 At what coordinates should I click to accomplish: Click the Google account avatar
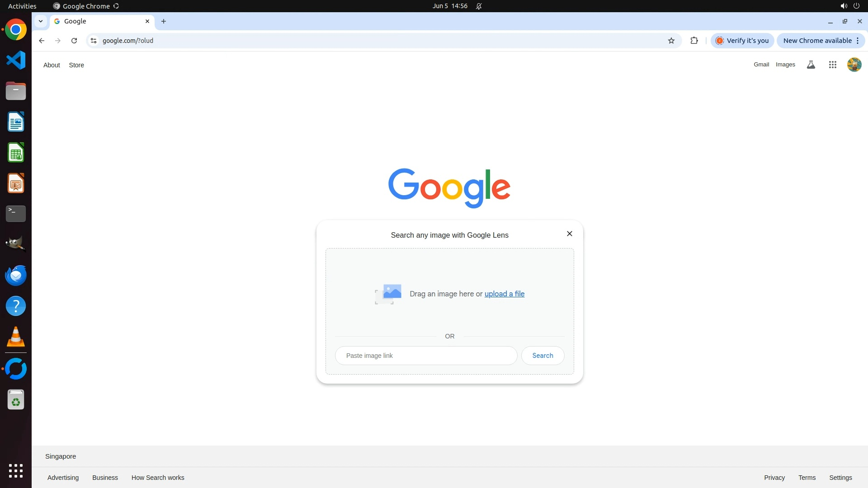(x=854, y=65)
